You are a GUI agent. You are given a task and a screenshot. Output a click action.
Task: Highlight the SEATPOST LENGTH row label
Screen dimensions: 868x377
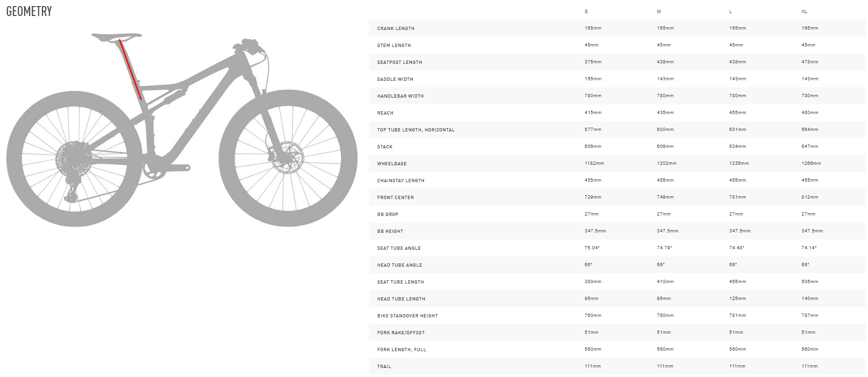[399, 62]
